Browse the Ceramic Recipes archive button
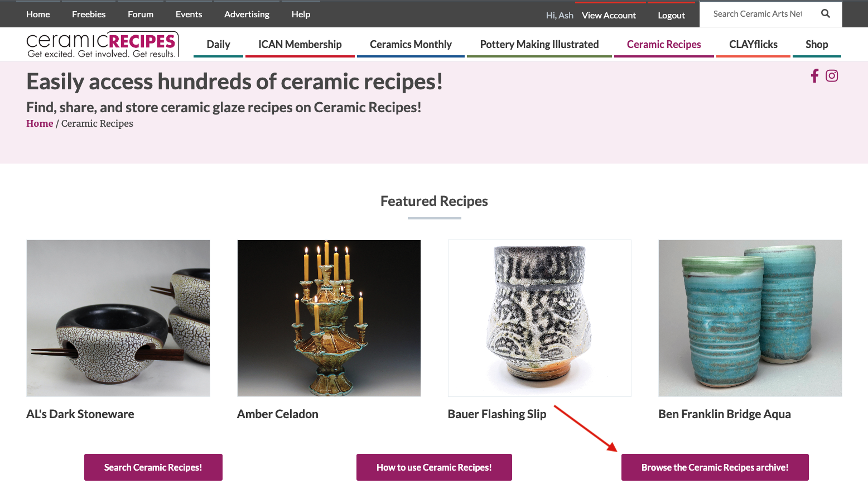This screenshot has width=868, height=498. (x=715, y=467)
